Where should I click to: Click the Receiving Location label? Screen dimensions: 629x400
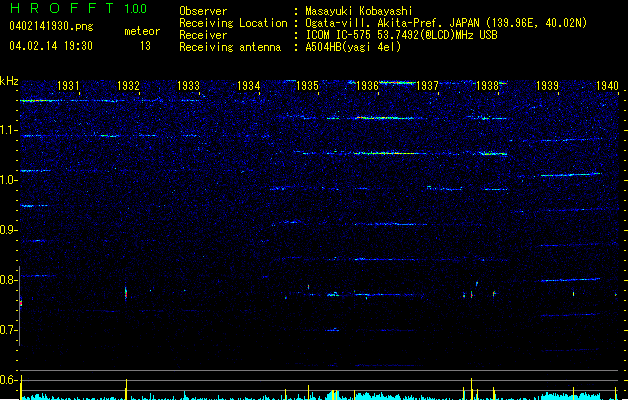point(233,23)
